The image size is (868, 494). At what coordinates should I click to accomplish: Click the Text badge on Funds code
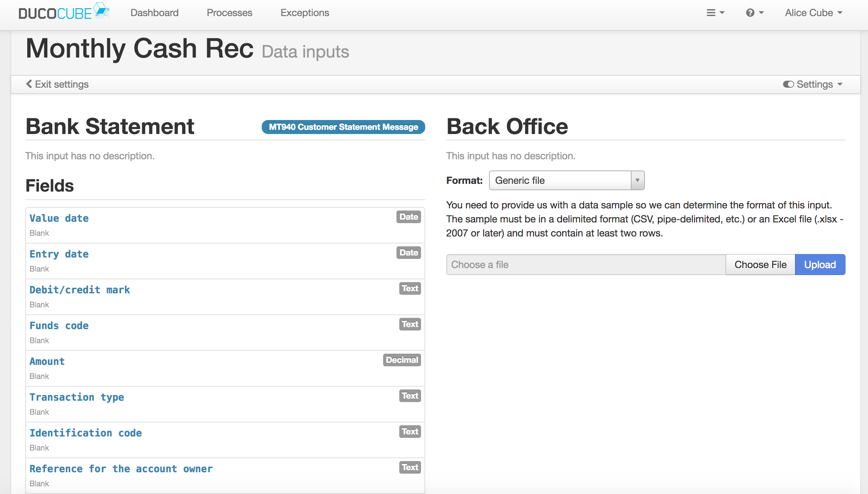point(410,324)
